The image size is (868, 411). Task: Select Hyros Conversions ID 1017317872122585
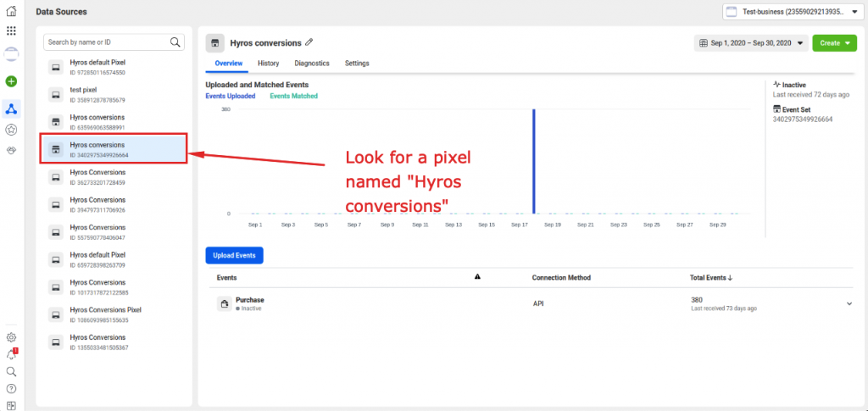click(x=114, y=286)
